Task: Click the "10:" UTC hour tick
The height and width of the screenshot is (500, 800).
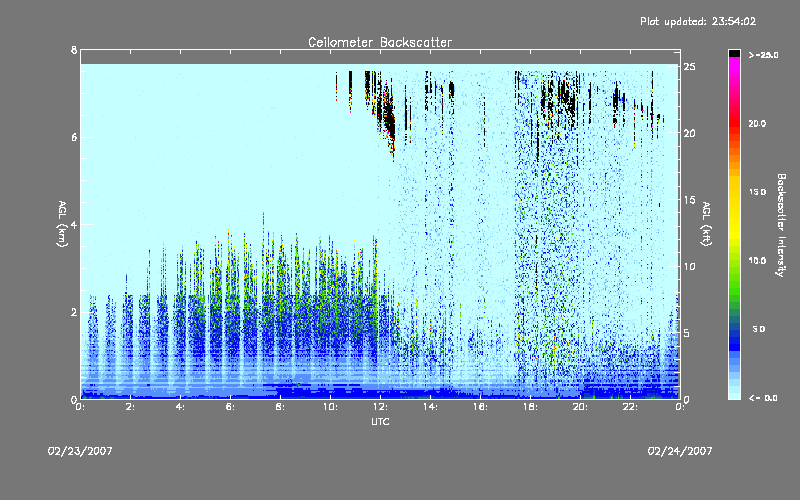Action: pos(331,407)
